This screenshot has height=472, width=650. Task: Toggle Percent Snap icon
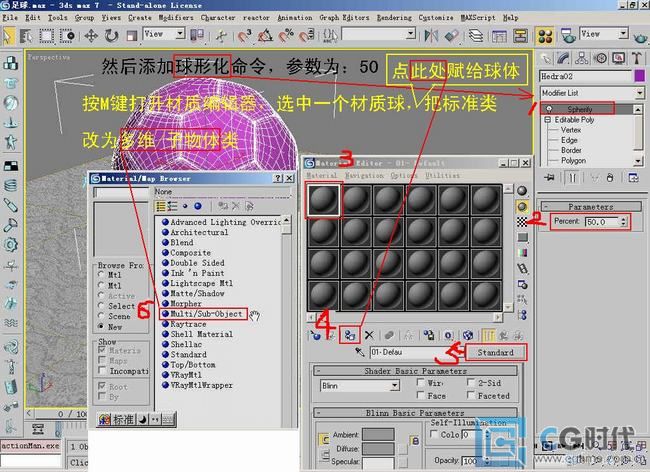click(x=286, y=36)
